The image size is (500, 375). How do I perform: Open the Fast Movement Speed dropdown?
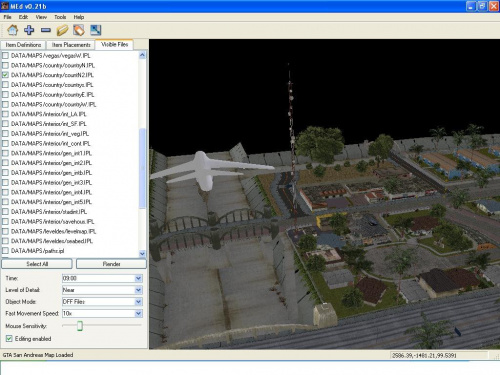coord(138,313)
